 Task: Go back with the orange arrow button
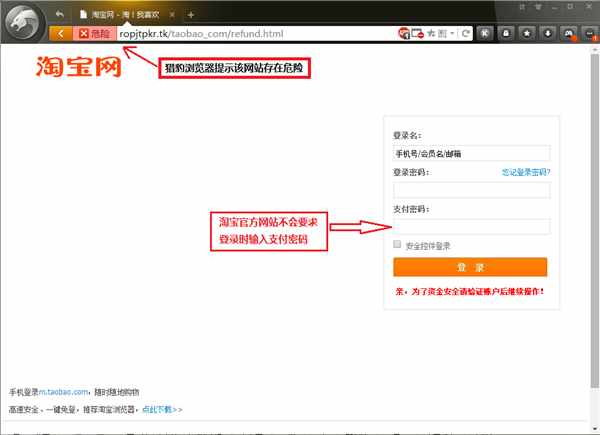click(61, 34)
